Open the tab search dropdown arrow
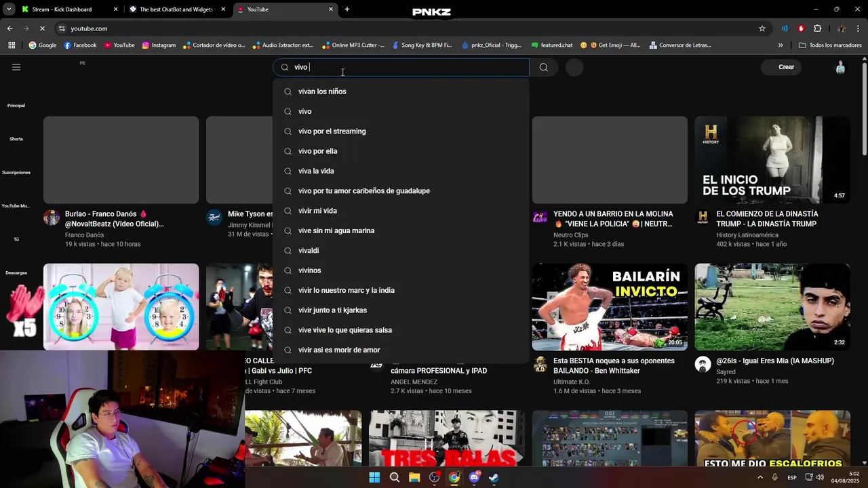The width and height of the screenshot is (868, 488). (9, 9)
